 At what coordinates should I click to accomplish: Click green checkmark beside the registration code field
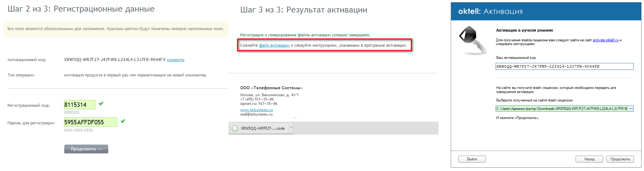click(101, 104)
